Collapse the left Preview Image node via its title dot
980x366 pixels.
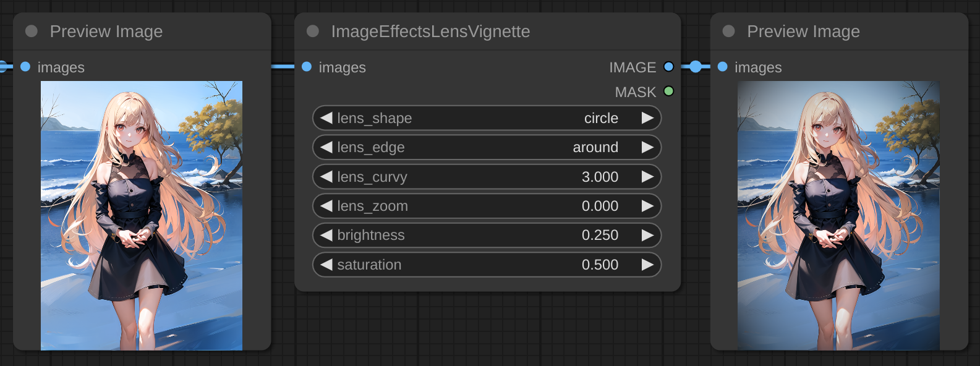click(32, 32)
